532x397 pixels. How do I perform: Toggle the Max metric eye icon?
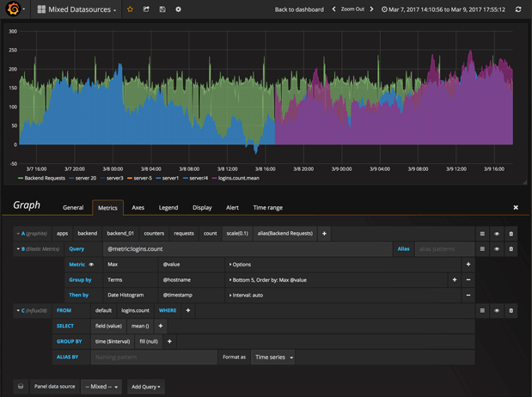point(92,265)
